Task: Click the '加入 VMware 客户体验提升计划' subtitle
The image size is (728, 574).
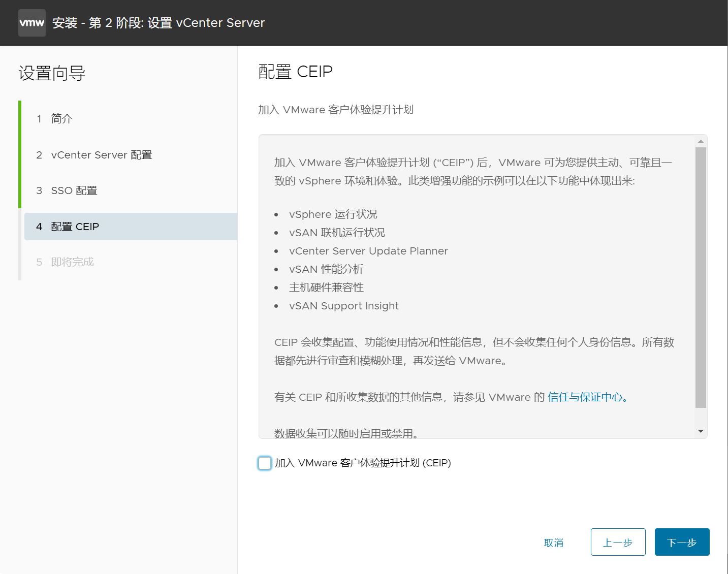Action: pyautogui.click(x=336, y=110)
